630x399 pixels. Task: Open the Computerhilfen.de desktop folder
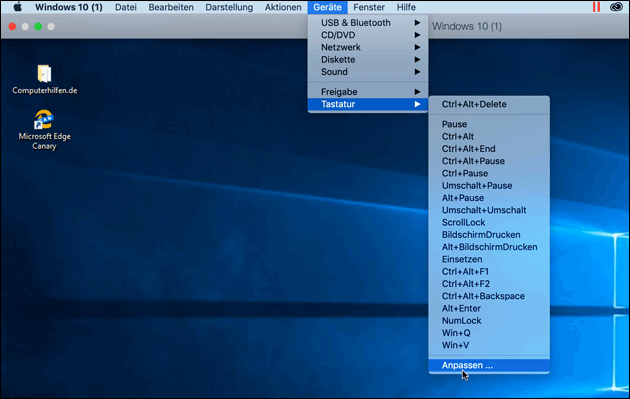tap(44, 80)
